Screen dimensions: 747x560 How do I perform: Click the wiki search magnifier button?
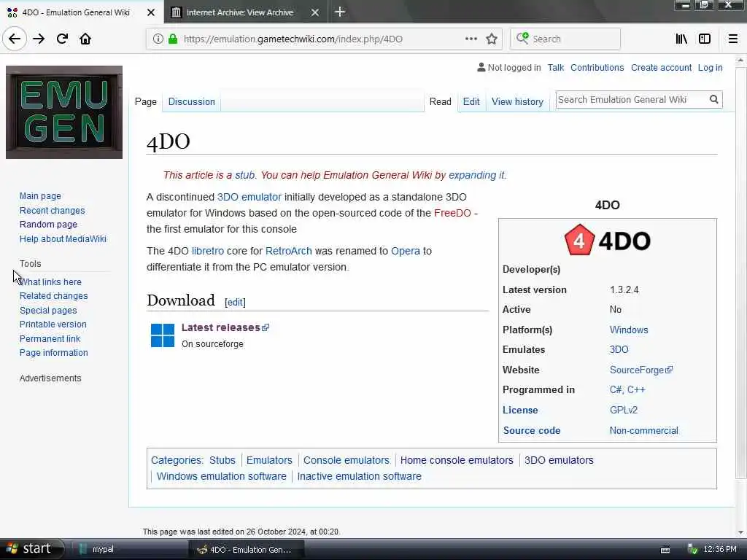(713, 99)
